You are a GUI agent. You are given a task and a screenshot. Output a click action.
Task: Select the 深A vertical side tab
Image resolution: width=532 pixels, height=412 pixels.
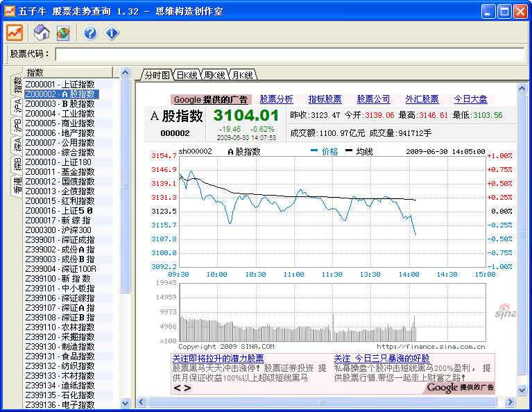pos(17,144)
